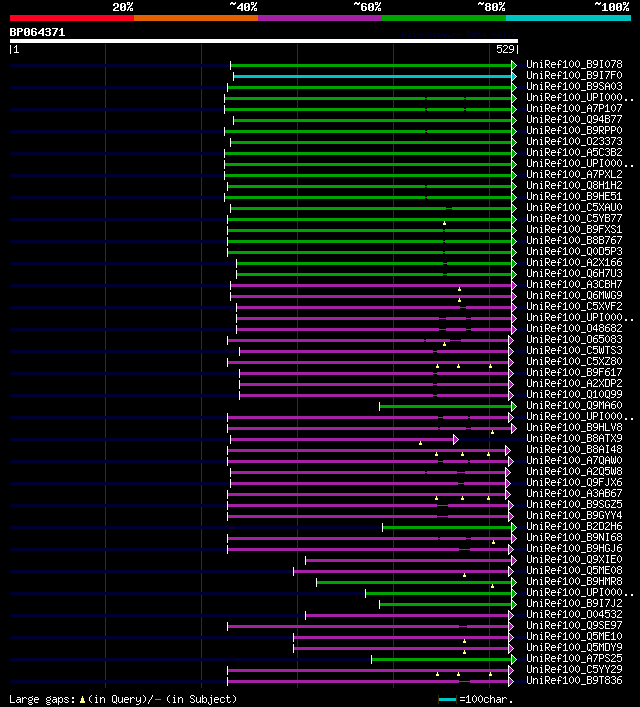This screenshot has height=707, width=640.
Task: Open the UniRef100_B9SA03 hit label
Action: pyautogui.click(x=574, y=87)
